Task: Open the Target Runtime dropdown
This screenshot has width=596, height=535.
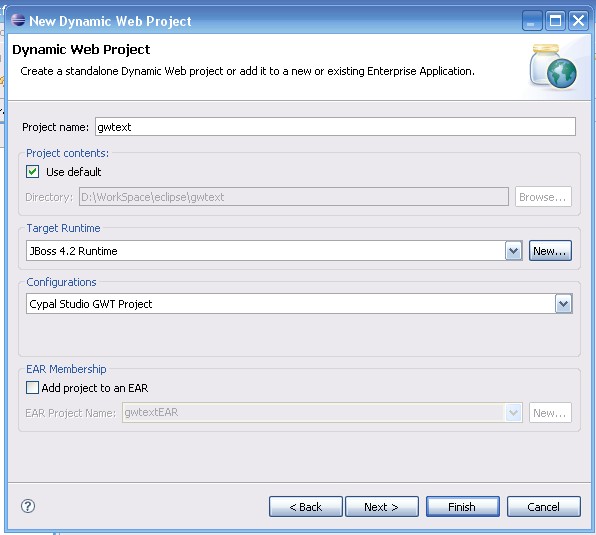Action: 514,251
